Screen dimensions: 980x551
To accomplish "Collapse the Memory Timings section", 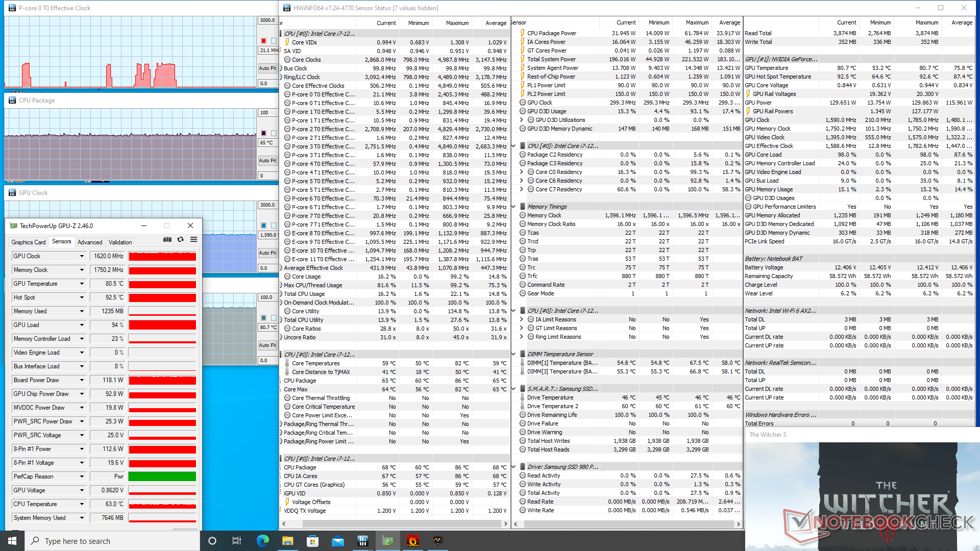I will (514, 207).
